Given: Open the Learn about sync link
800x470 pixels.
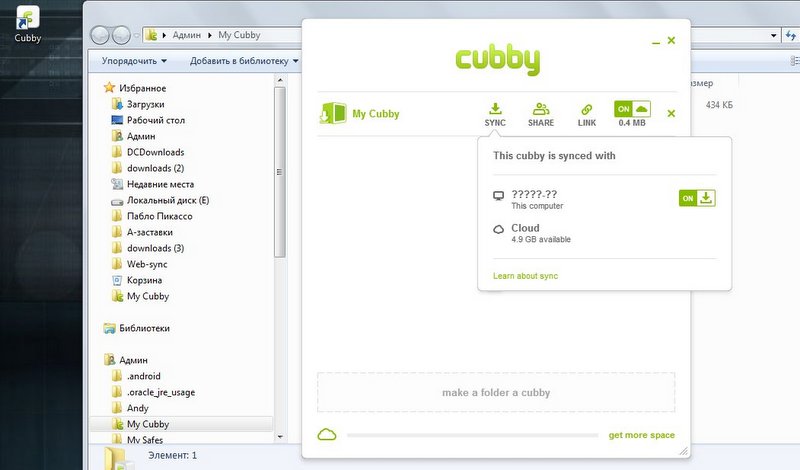Looking at the screenshot, I should [525, 276].
